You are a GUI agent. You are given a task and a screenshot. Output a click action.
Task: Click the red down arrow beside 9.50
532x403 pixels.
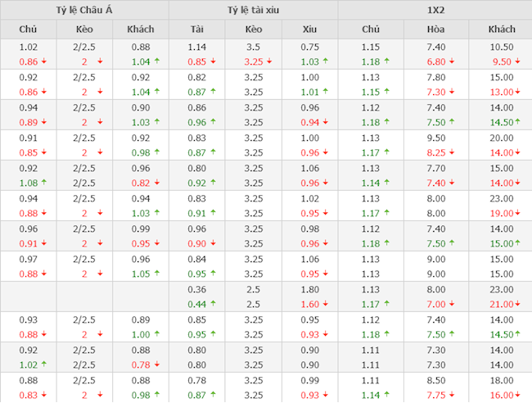click(x=519, y=61)
